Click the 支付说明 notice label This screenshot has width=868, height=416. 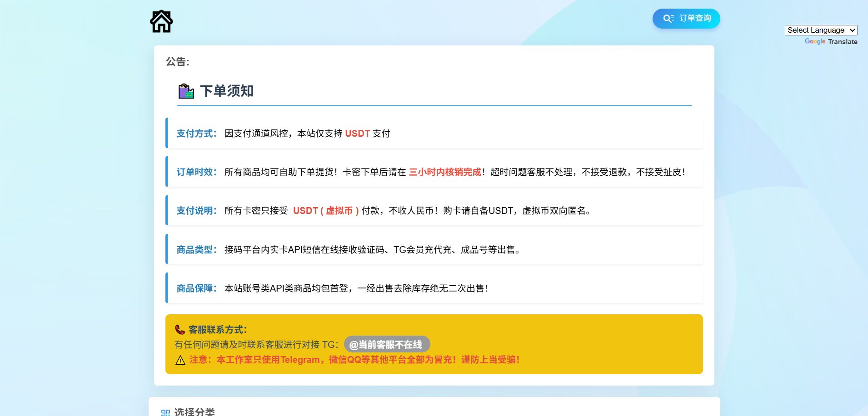coord(196,211)
